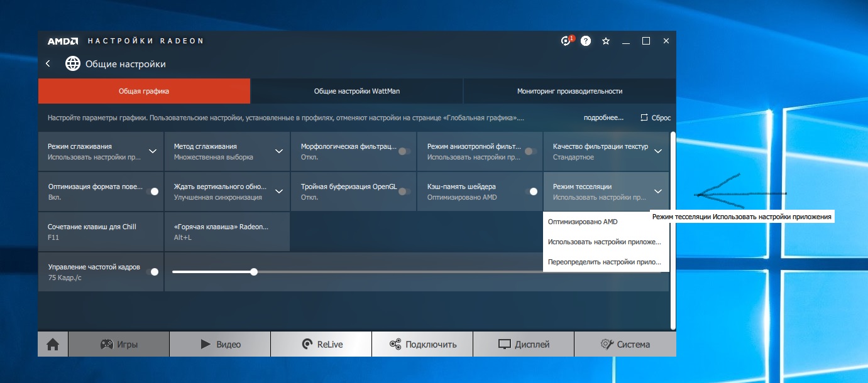Toggle Кэш-память шейдера switch
Image resolution: width=868 pixels, height=383 pixels.
(531, 191)
